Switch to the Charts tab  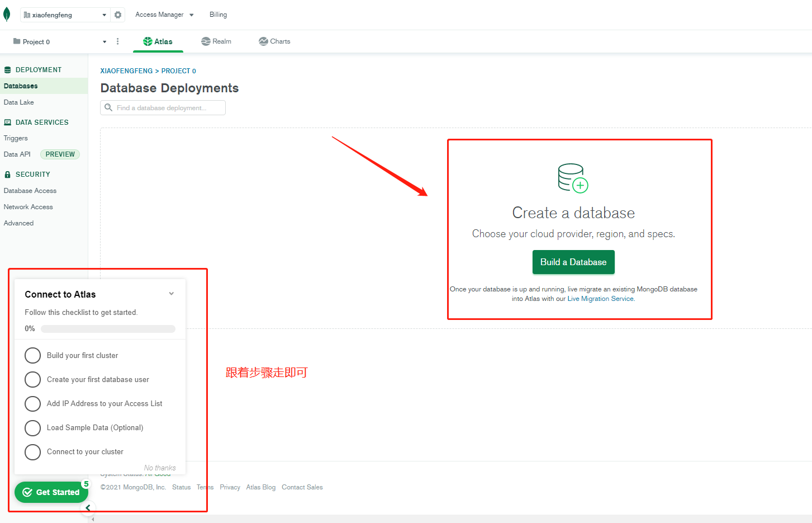click(x=274, y=41)
